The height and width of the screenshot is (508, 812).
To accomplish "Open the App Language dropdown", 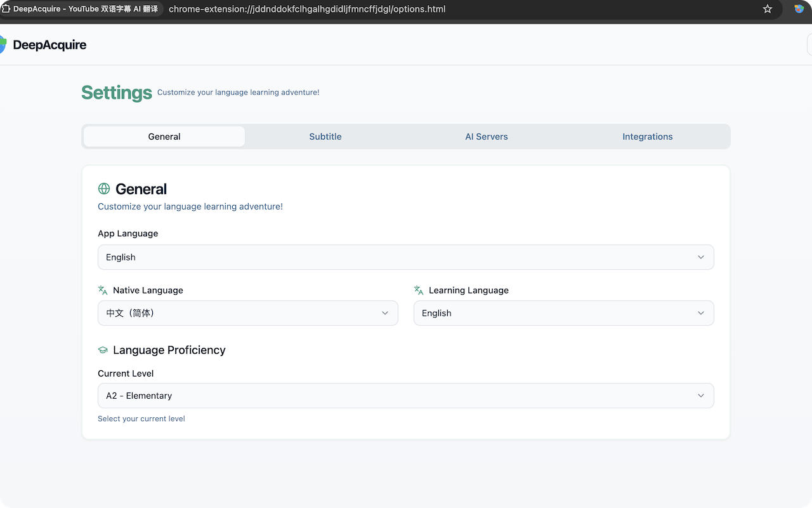I will coord(405,257).
